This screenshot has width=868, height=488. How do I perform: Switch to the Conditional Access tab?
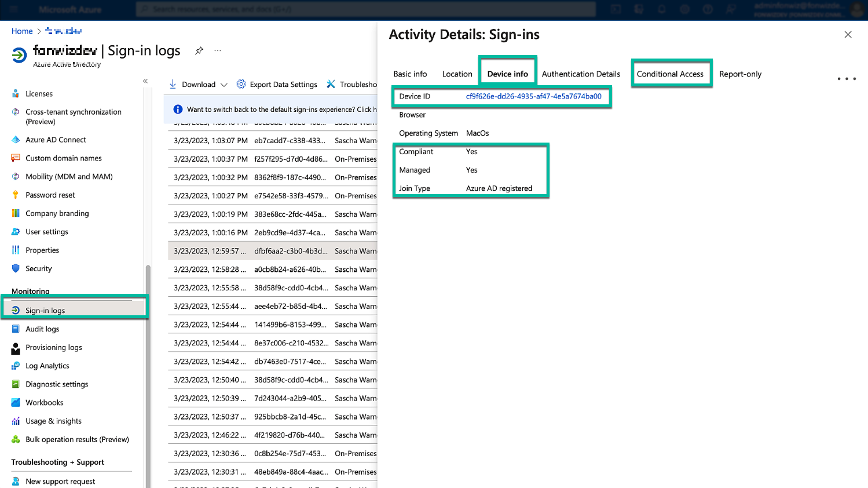pyautogui.click(x=670, y=74)
